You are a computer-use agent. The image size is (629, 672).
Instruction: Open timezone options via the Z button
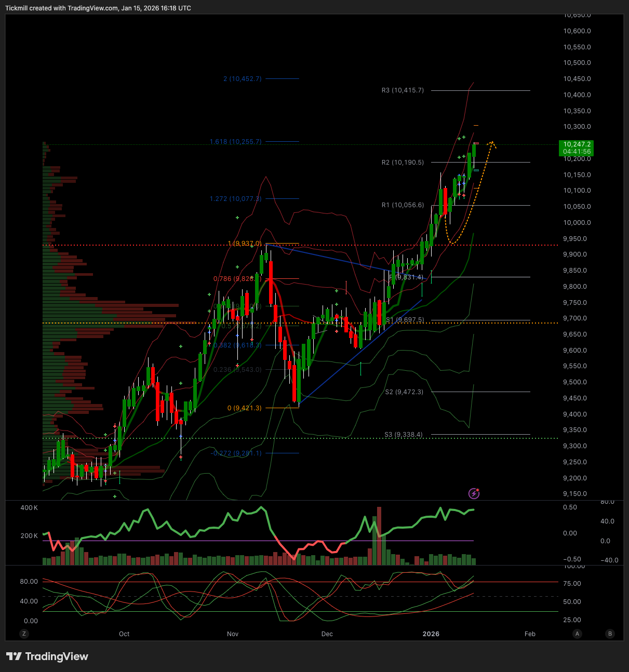24,634
